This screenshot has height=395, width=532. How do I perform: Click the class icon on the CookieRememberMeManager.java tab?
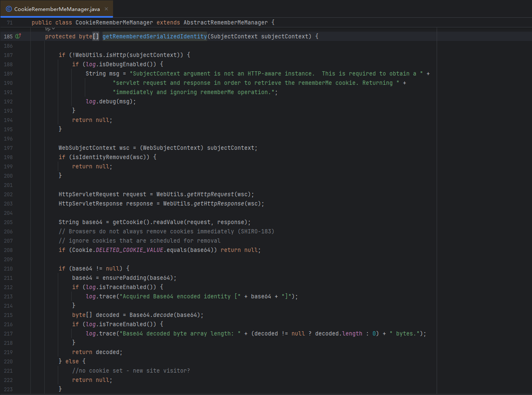click(x=8, y=9)
